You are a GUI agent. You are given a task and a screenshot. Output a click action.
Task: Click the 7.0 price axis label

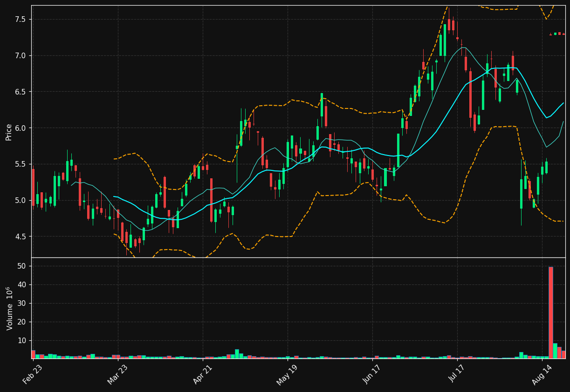[20, 55]
